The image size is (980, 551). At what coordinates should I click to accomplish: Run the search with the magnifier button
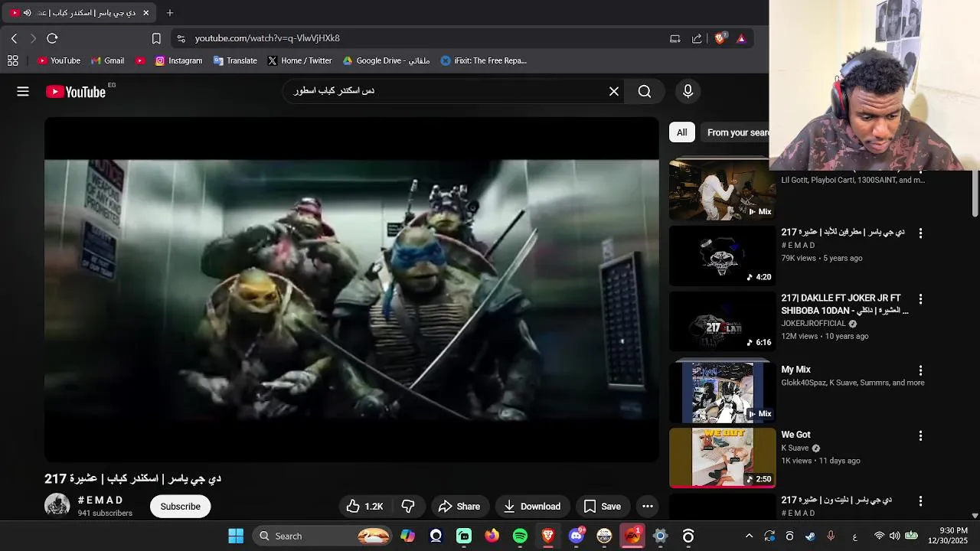pyautogui.click(x=645, y=92)
